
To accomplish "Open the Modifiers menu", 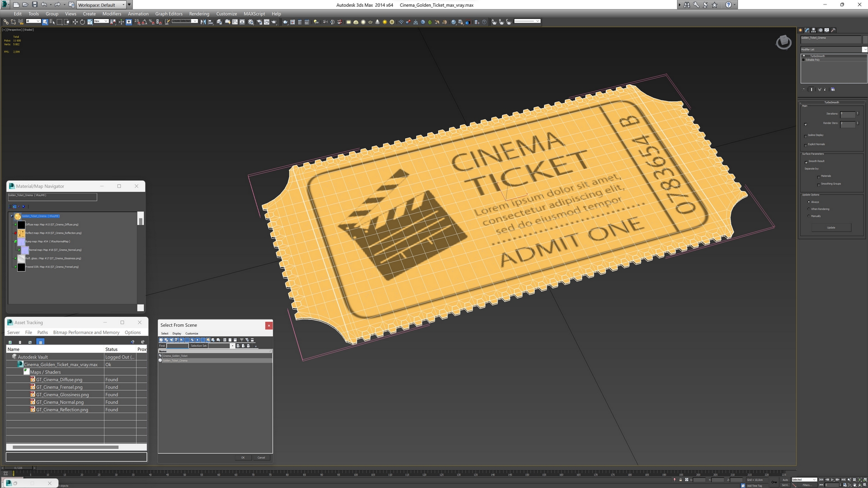I will coord(112,14).
